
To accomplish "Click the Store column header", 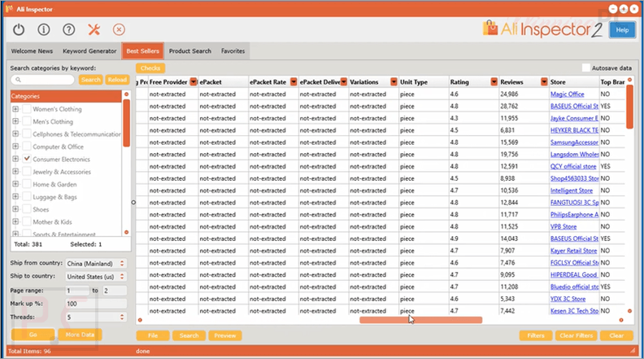I will (x=574, y=82).
